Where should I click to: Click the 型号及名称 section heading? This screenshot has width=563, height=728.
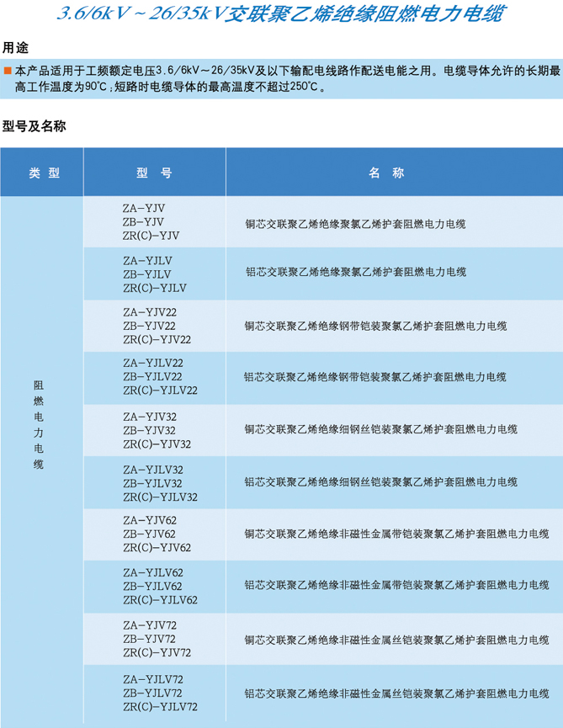point(35,126)
